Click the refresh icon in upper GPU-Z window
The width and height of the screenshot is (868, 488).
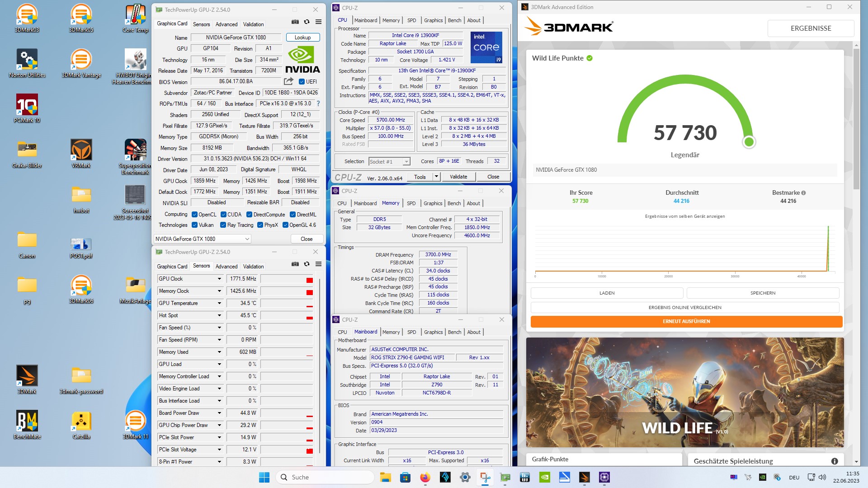(307, 22)
